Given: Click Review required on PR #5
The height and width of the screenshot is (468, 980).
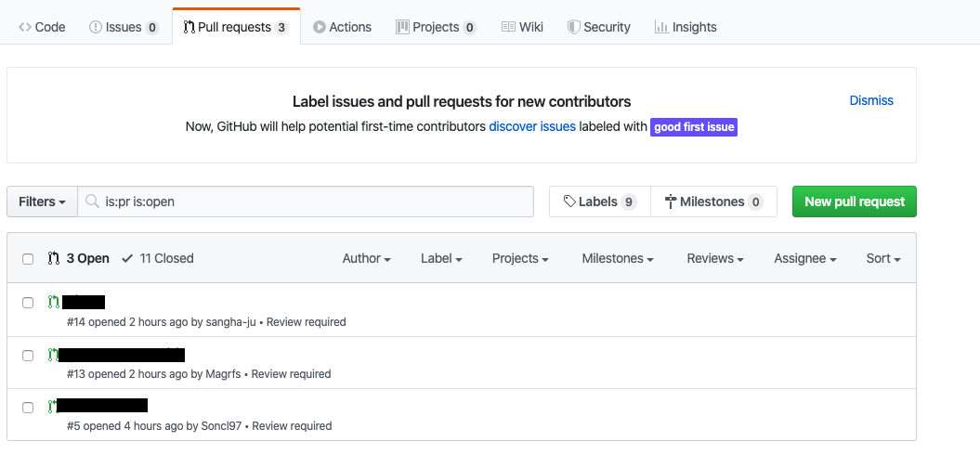Looking at the screenshot, I should pos(292,426).
